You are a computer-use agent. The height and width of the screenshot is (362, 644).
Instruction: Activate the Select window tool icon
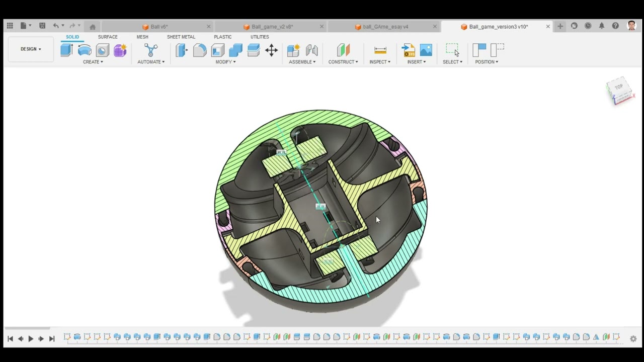452,50
